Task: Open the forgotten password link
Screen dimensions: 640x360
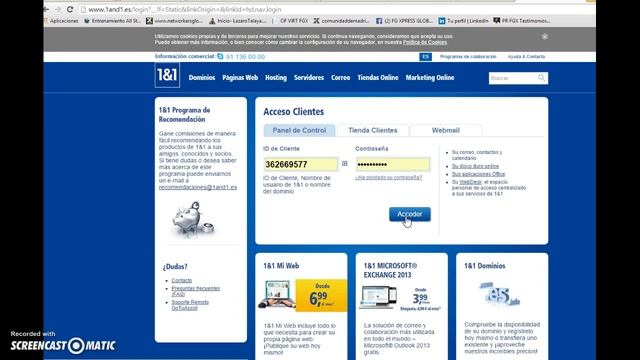Action: point(389,178)
